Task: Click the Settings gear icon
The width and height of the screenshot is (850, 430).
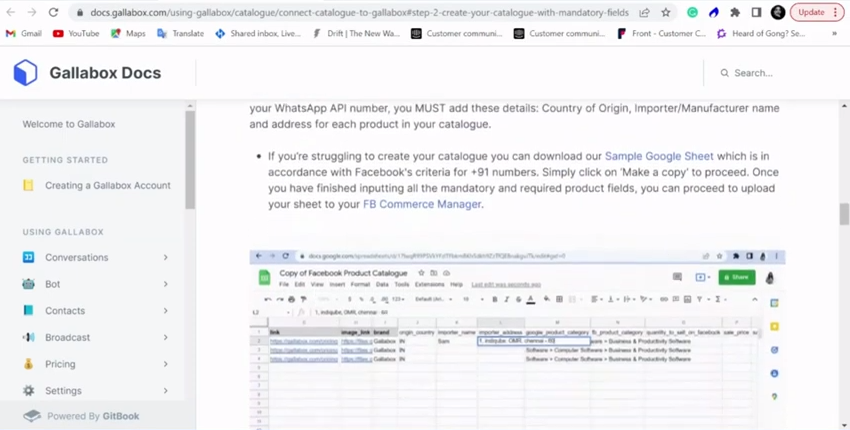Action: point(28,390)
